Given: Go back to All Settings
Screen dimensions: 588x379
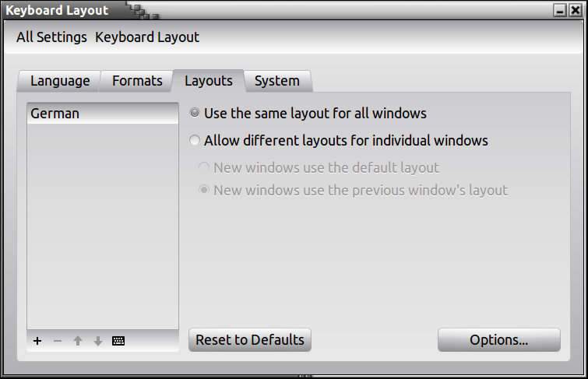Looking at the screenshot, I should click(x=51, y=37).
